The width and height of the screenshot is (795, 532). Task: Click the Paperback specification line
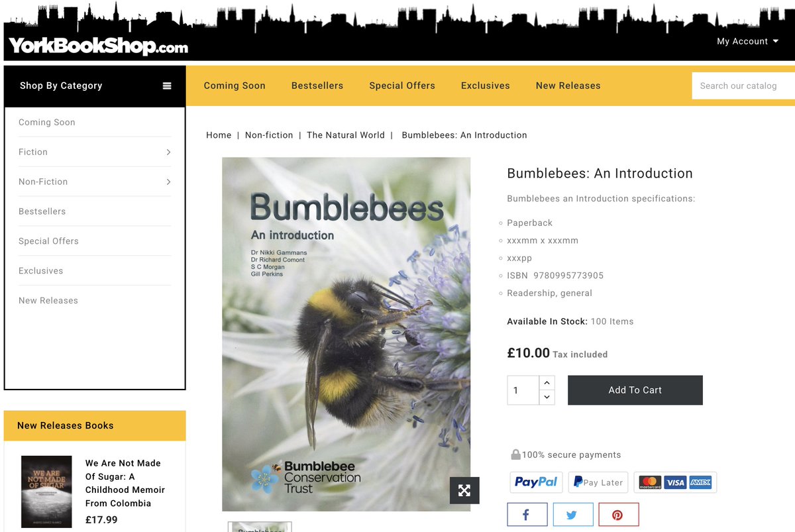pos(529,223)
